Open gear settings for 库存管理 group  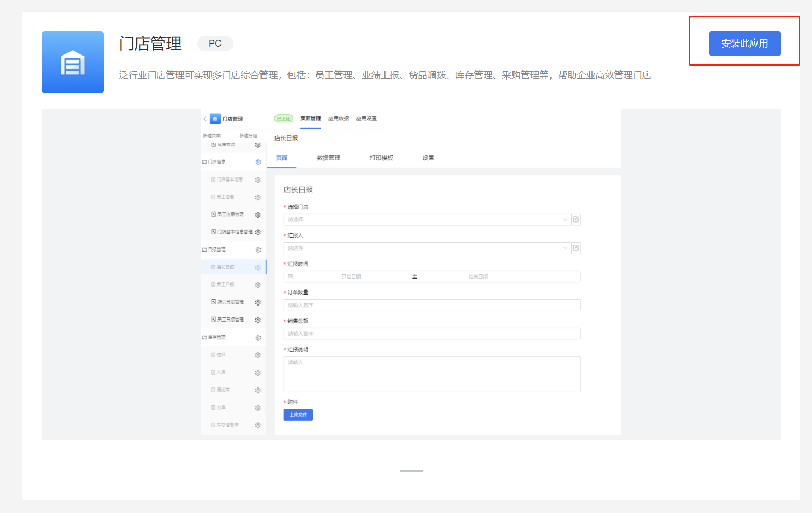point(258,338)
